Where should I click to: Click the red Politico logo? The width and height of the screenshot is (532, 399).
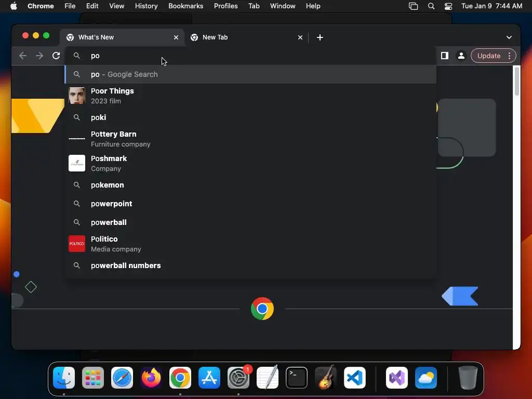[x=77, y=244]
